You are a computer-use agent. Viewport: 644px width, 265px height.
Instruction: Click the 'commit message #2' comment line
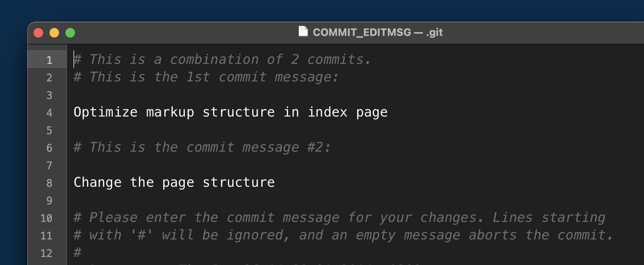click(201, 147)
